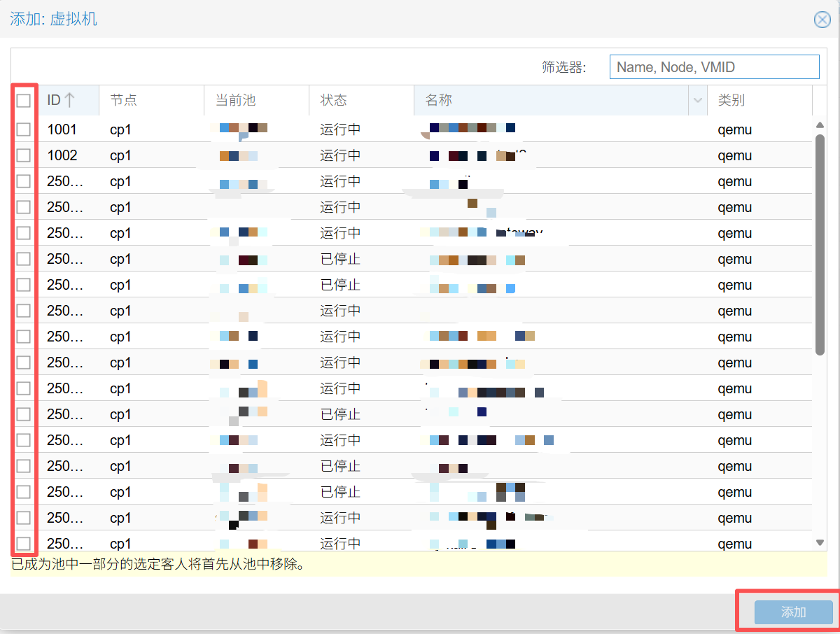Click the qemu type cell of VM 1001
This screenshot has width=840, height=634.
tap(734, 129)
